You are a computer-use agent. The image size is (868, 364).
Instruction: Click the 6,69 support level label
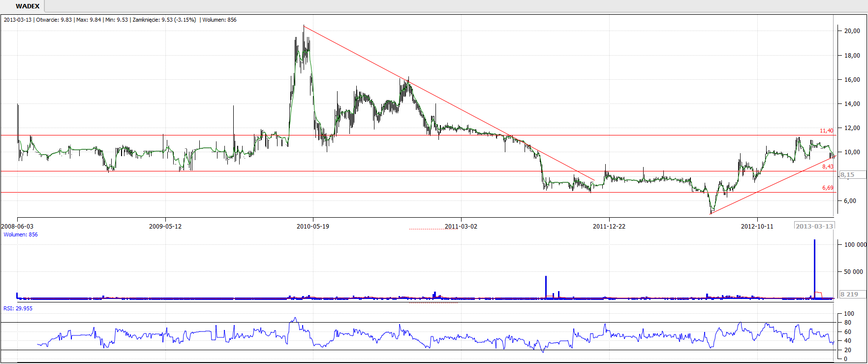pyautogui.click(x=828, y=188)
